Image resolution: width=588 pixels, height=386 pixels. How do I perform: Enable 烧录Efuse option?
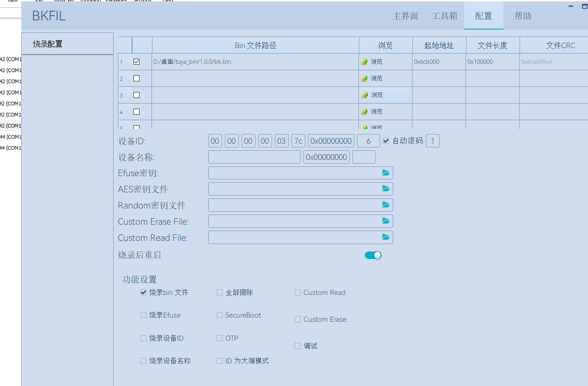pyautogui.click(x=143, y=315)
